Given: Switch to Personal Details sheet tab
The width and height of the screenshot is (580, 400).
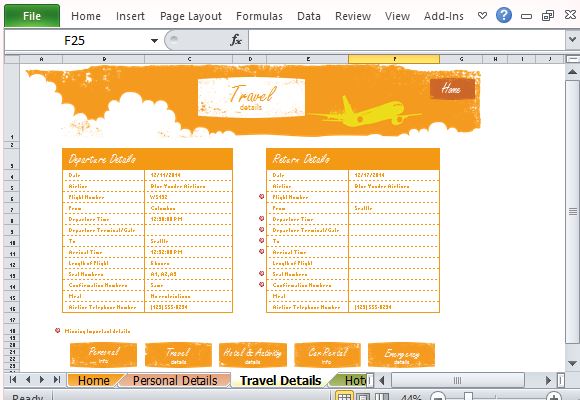Looking at the screenshot, I should [175, 380].
